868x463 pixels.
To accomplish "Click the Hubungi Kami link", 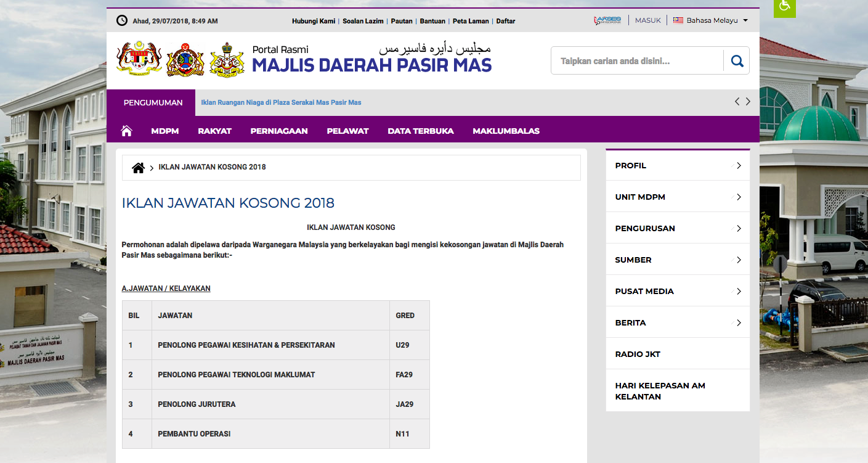I will point(314,21).
